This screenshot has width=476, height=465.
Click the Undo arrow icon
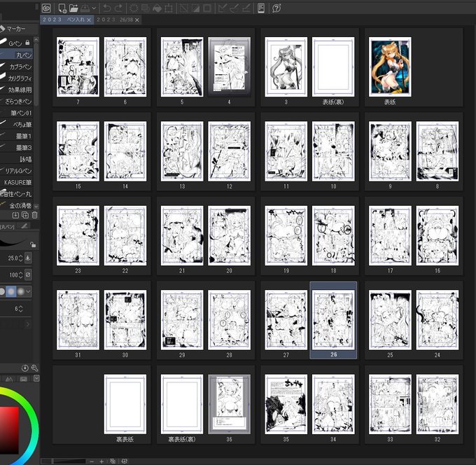[x=107, y=8]
